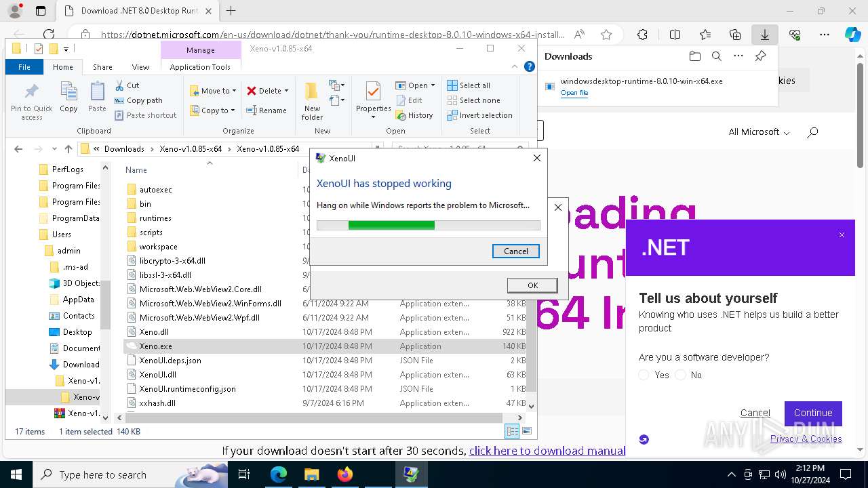
Task: Click Cancel link in .NET survey
Action: pos(755,413)
